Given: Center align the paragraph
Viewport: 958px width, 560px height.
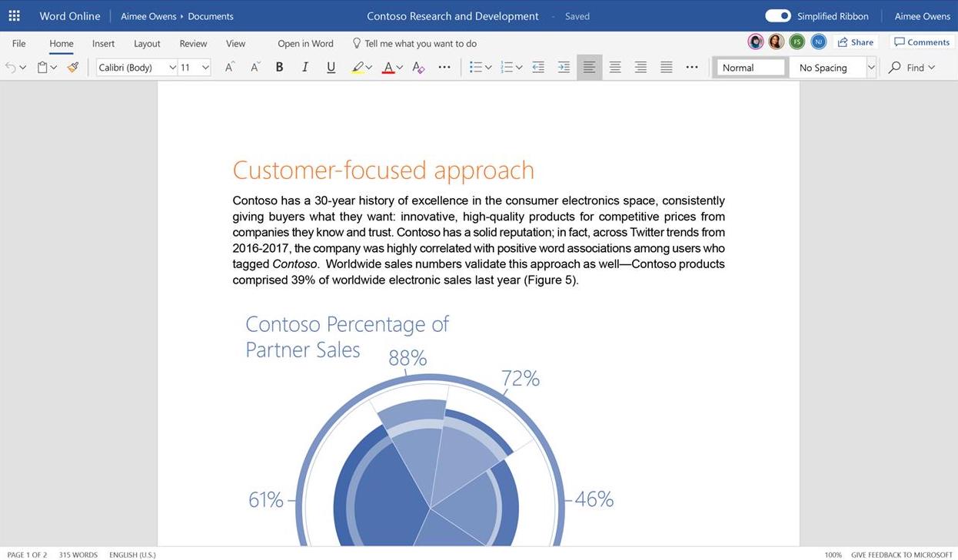Looking at the screenshot, I should (615, 68).
